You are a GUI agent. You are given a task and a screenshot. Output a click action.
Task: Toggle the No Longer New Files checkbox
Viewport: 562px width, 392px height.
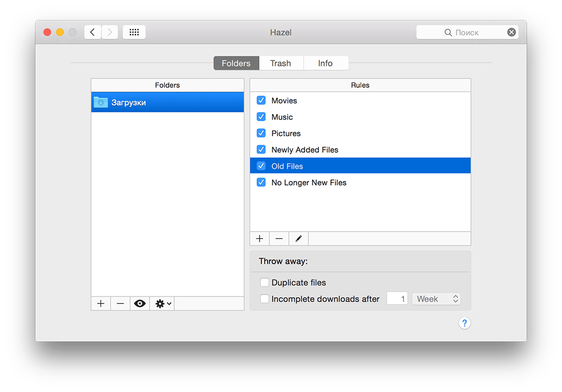pyautogui.click(x=261, y=182)
